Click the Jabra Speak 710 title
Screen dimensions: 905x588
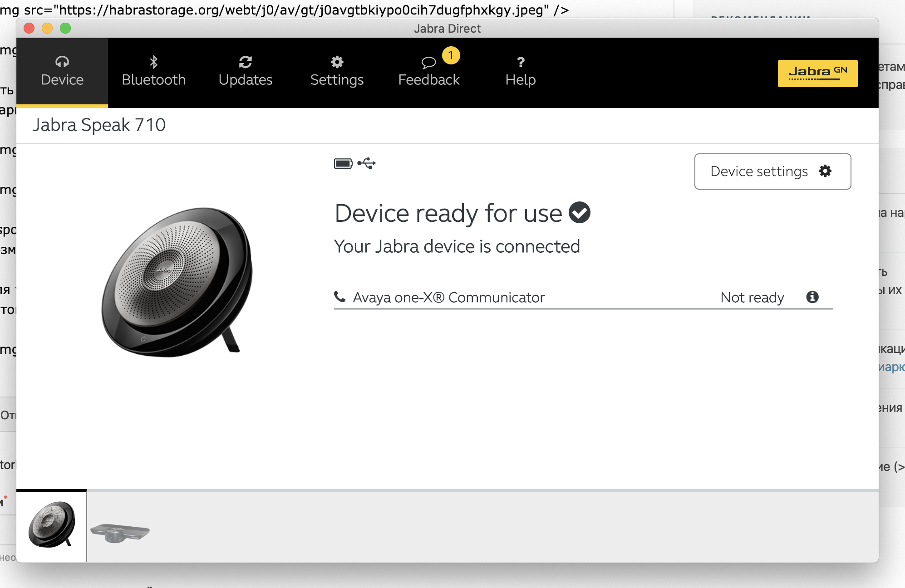point(99,125)
